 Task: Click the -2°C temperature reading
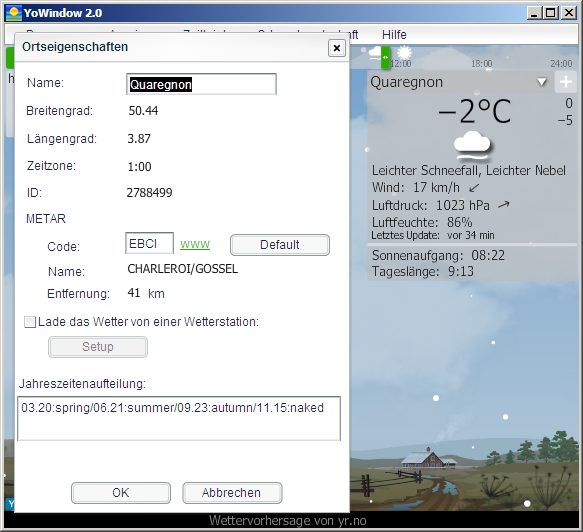pyautogui.click(x=475, y=111)
